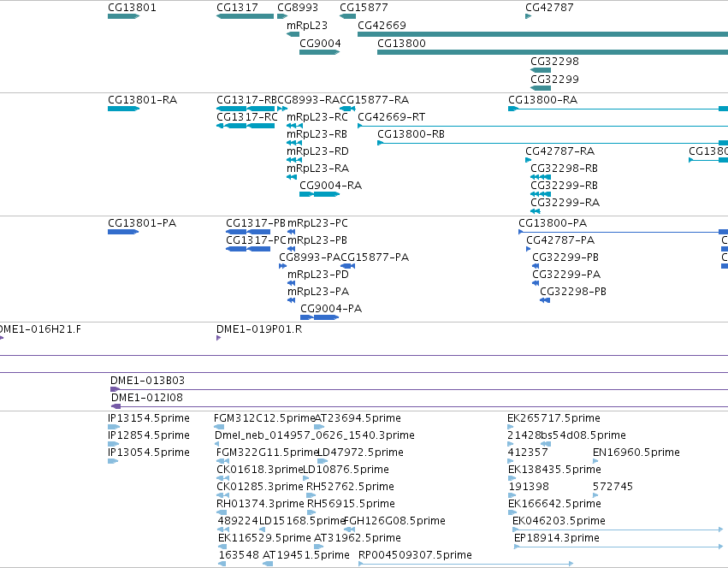Select the CG32299 gene label
728x568 pixels.
point(555,79)
